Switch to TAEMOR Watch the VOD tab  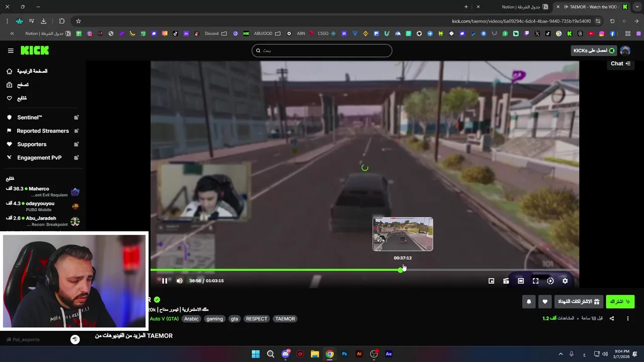[594, 7]
